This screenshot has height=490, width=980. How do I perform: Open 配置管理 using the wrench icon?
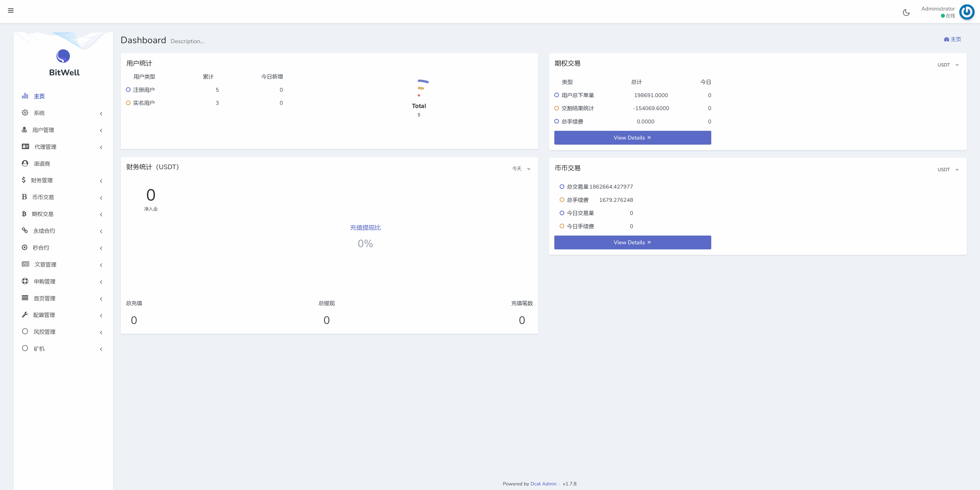click(25, 314)
